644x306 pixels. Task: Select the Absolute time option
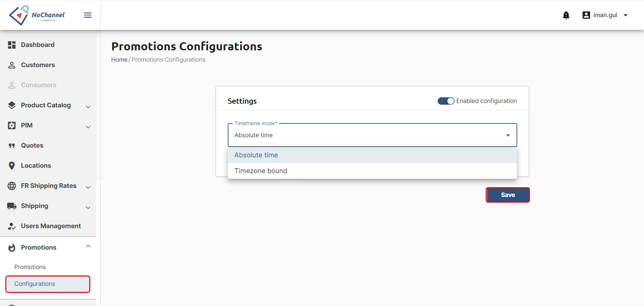(372, 155)
